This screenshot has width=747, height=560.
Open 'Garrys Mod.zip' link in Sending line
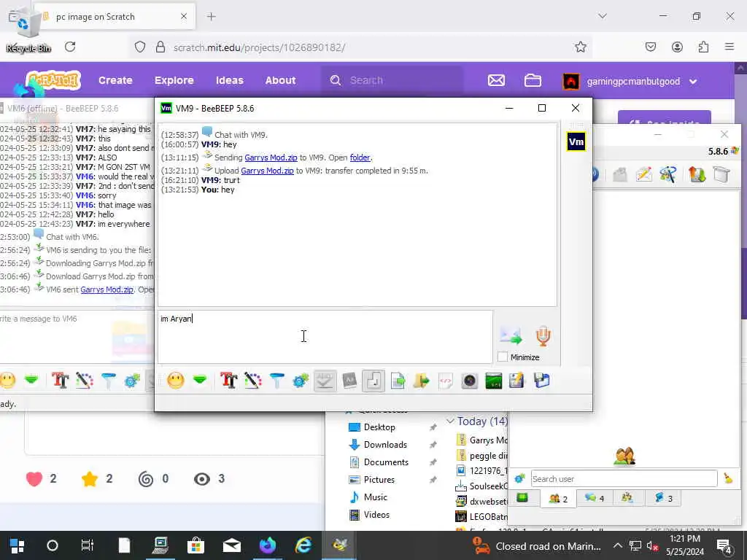[x=271, y=157]
